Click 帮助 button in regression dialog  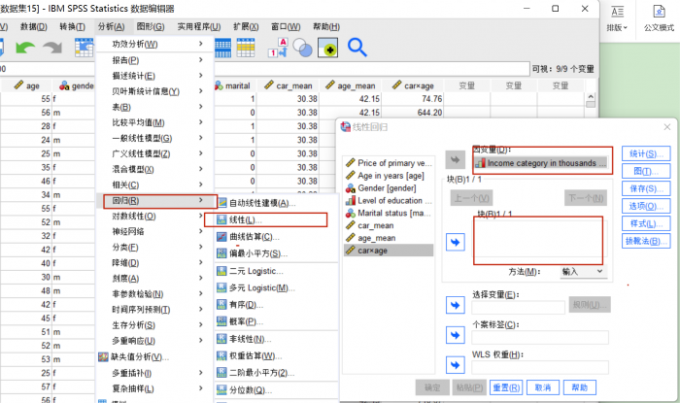click(x=579, y=387)
